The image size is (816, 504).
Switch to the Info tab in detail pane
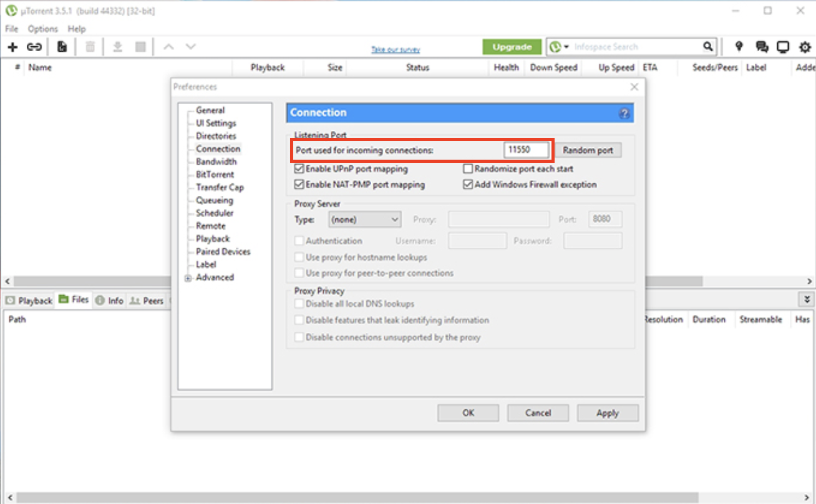[x=110, y=301]
